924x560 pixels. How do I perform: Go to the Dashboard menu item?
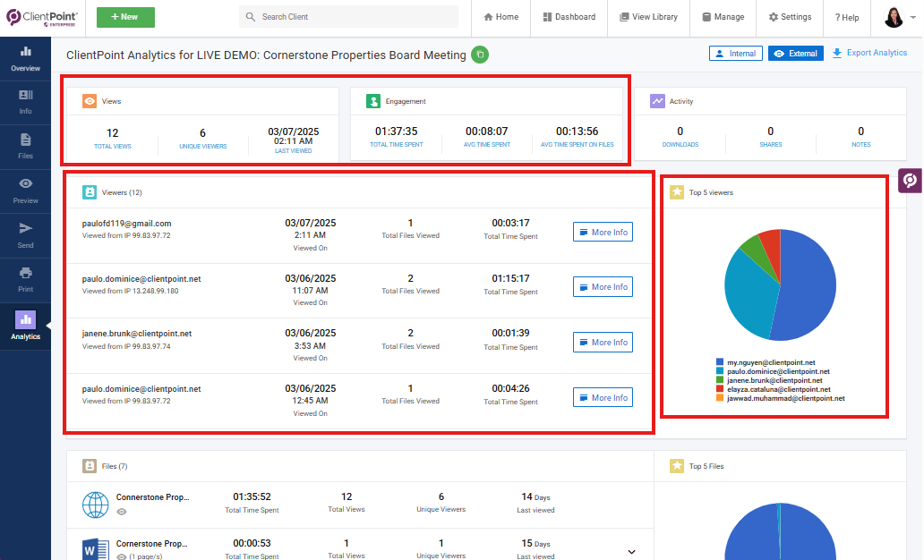(x=569, y=17)
